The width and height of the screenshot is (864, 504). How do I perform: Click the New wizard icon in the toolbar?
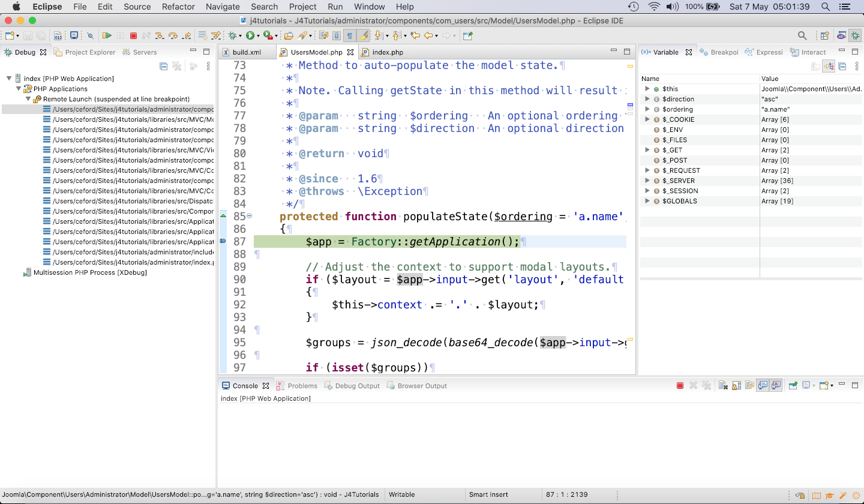10,36
